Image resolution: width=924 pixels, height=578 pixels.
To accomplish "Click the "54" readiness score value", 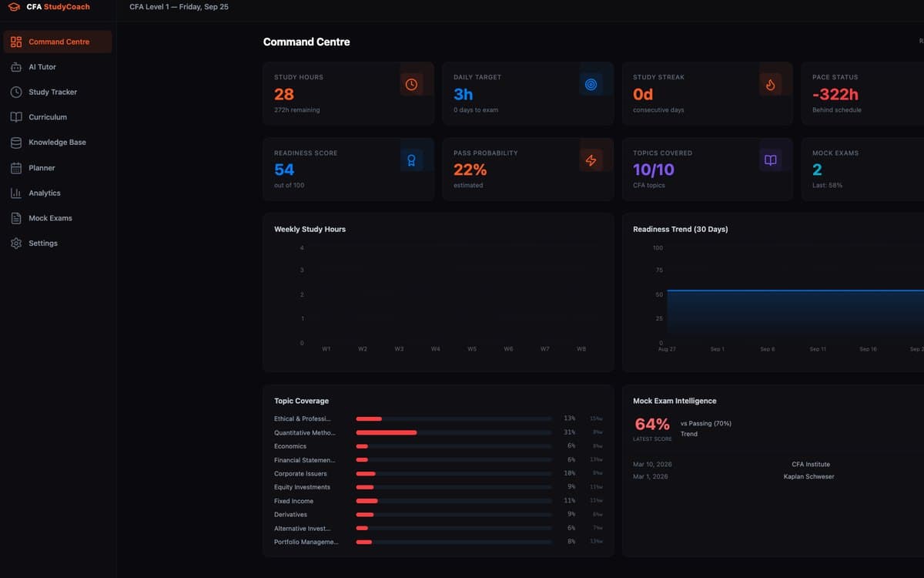I will pyautogui.click(x=284, y=170).
